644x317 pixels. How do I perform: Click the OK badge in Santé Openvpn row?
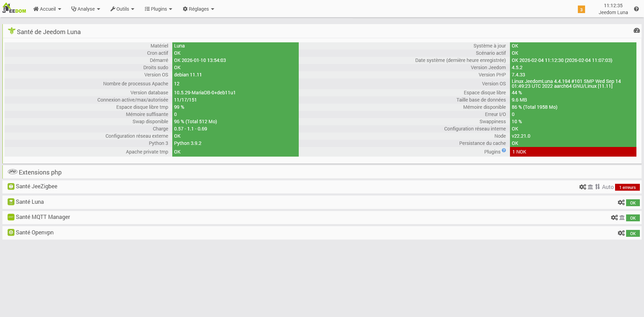coord(633,233)
